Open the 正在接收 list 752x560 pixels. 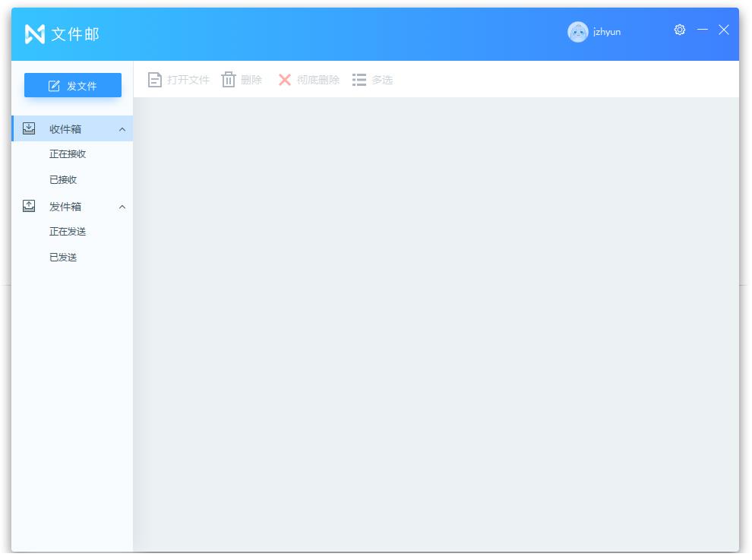[68, 154]
